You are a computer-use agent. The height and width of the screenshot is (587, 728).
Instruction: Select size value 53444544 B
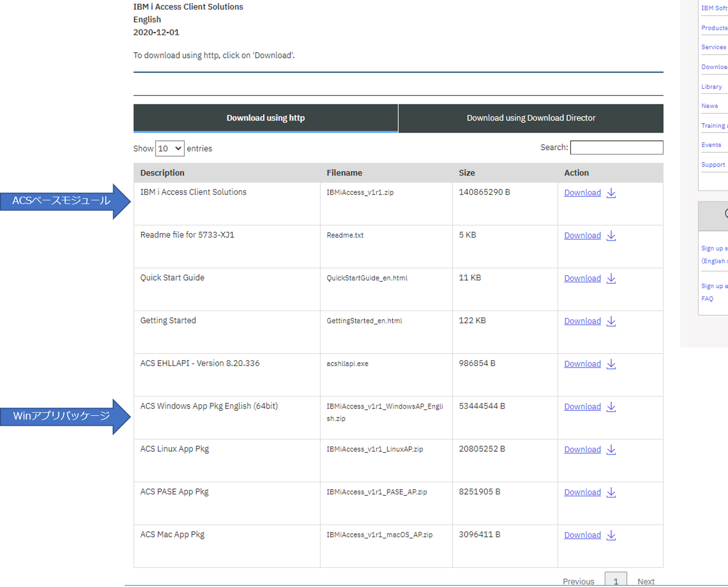(x=482, y=406)
